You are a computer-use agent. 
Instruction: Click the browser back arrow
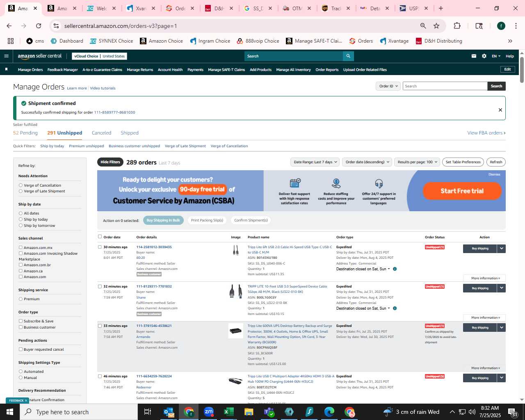(9, 26)
